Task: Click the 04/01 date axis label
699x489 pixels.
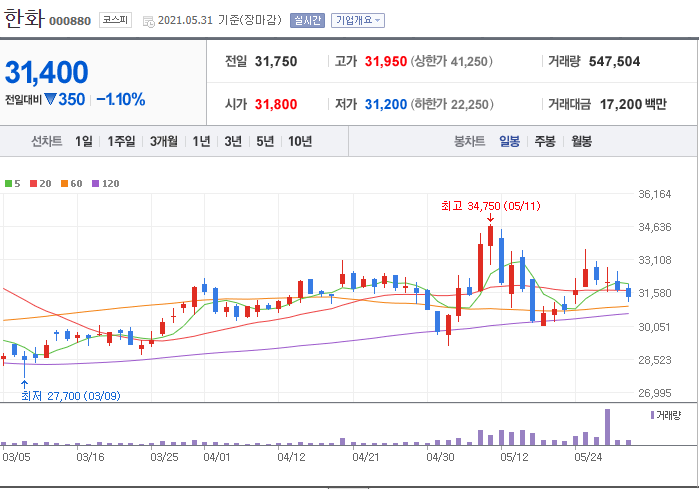Action: click(217, 457)
